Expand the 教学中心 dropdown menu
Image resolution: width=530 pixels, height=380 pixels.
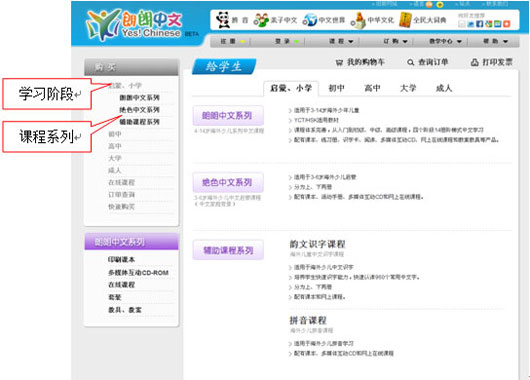click(x=445, y=41)
